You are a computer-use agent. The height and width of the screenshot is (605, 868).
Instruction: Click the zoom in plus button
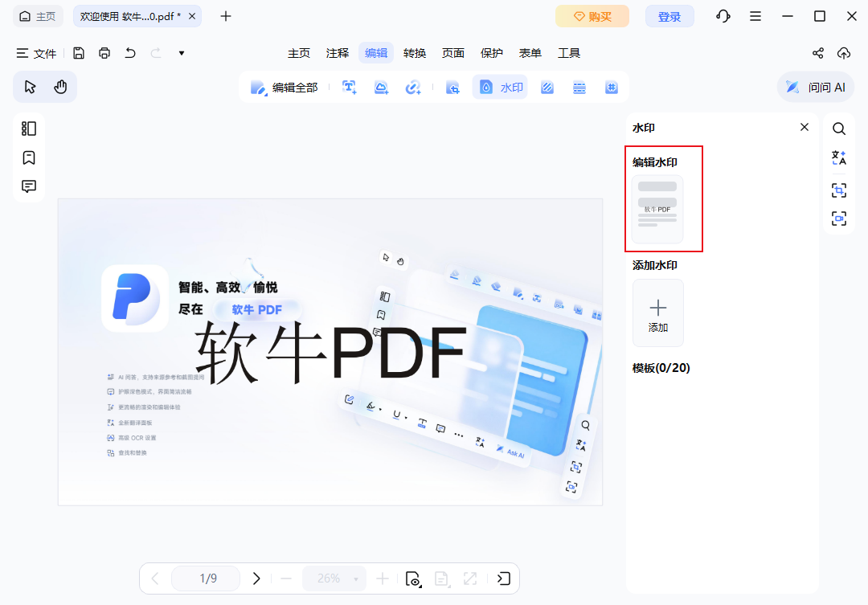pos(382,578)
